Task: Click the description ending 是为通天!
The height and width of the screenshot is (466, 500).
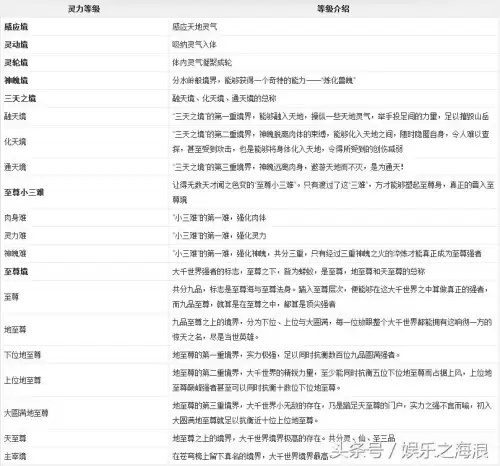Action: click(x=288, y=167)
